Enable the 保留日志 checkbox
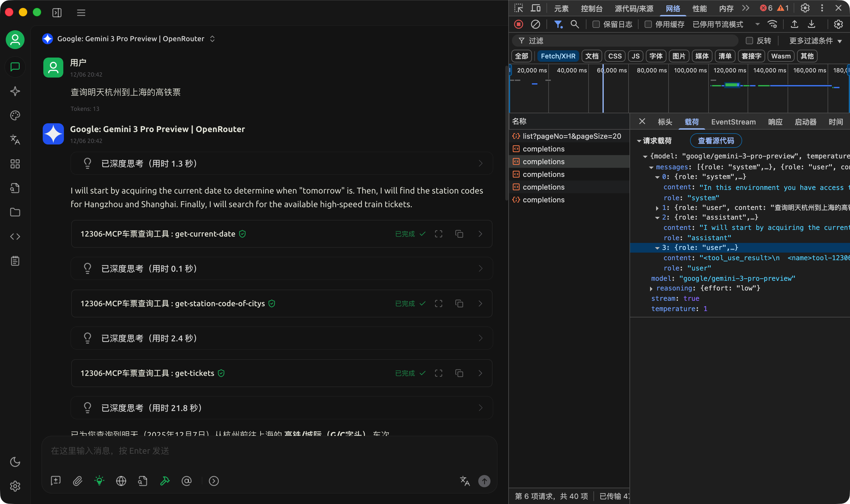850x504 pixels. (x=596, y=24)
